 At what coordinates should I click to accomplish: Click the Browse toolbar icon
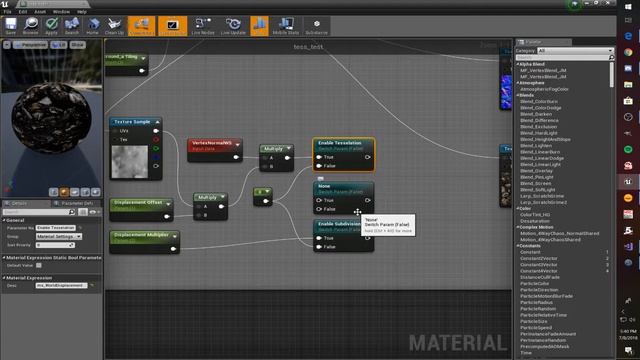[31, 26]
